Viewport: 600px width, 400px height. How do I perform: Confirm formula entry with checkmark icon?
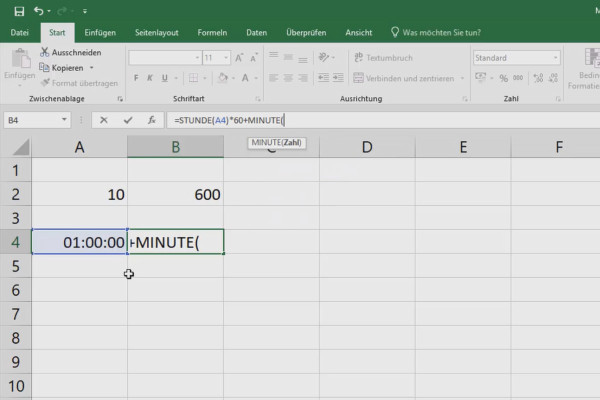(128, 120)
